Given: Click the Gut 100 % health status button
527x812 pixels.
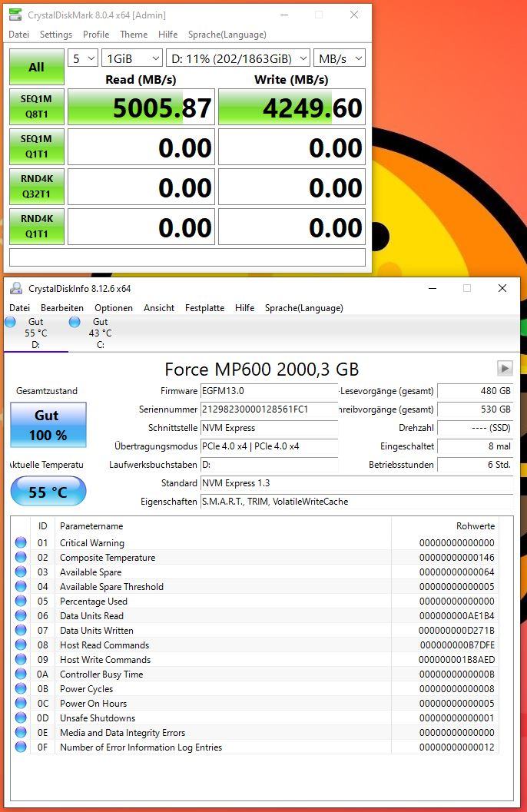Looking at the screenshot, I should click(x=48, y=425).
